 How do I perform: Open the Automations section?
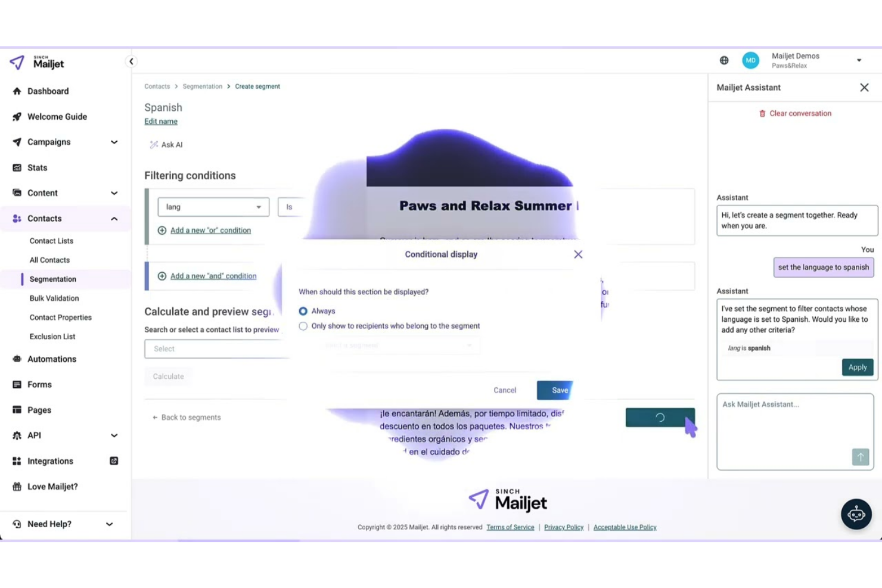pyautogui.click(x=51, y=359)
